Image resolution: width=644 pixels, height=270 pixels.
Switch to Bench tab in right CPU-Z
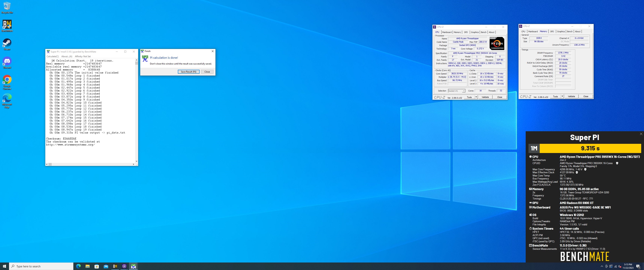click(570, 31)
